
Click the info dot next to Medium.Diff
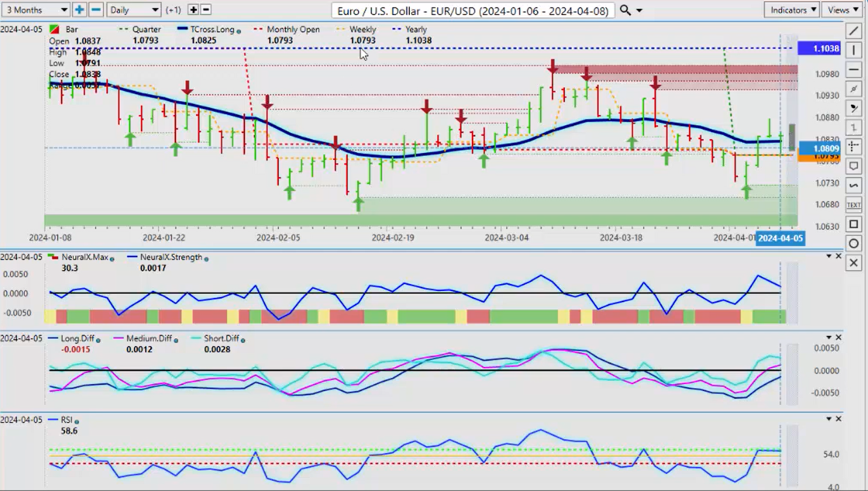click(176, 341)
